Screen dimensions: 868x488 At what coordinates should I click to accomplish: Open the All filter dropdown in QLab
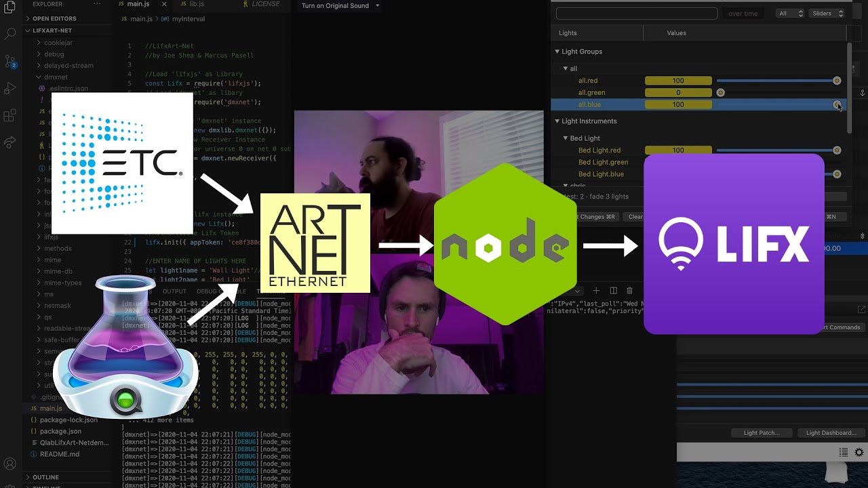[x=790, y=14]
